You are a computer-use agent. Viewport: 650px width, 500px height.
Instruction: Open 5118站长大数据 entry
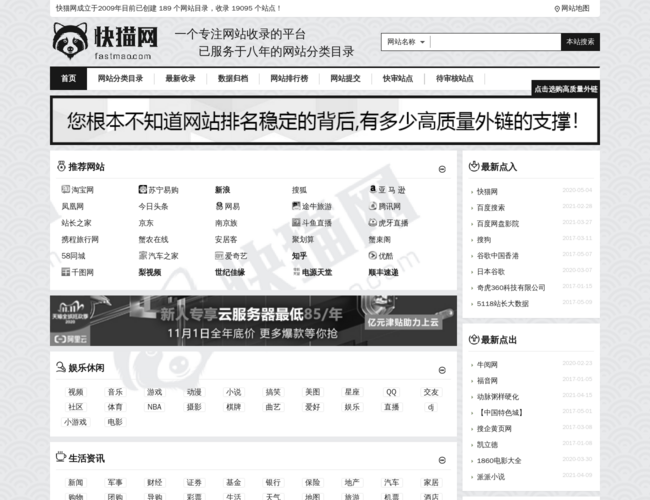(x=502, y=304)
